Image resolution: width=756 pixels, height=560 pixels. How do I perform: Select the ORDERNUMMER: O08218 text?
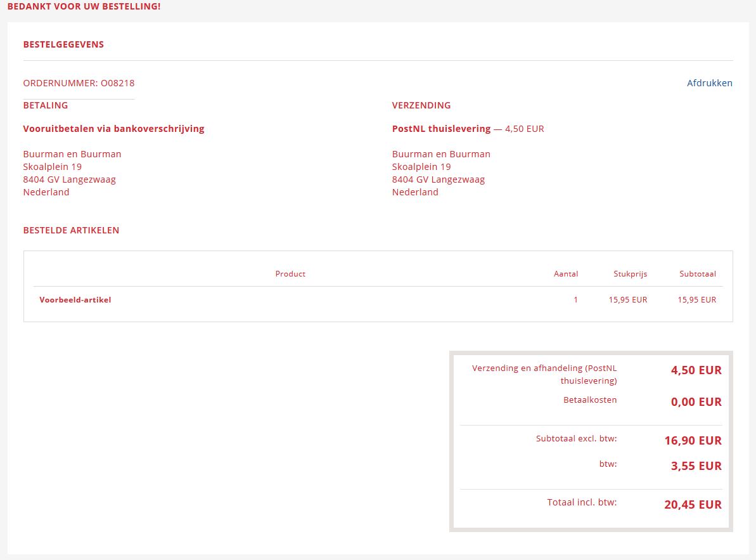79,83
